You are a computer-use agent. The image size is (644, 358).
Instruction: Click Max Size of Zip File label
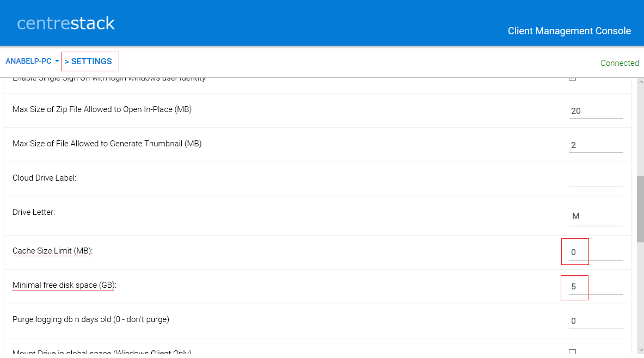point(102,109)
